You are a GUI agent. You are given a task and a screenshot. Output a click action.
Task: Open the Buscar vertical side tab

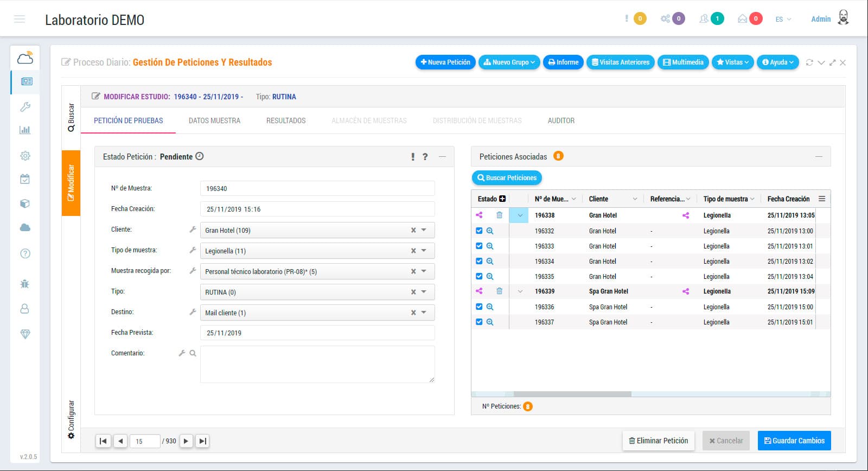click(71, 118)
